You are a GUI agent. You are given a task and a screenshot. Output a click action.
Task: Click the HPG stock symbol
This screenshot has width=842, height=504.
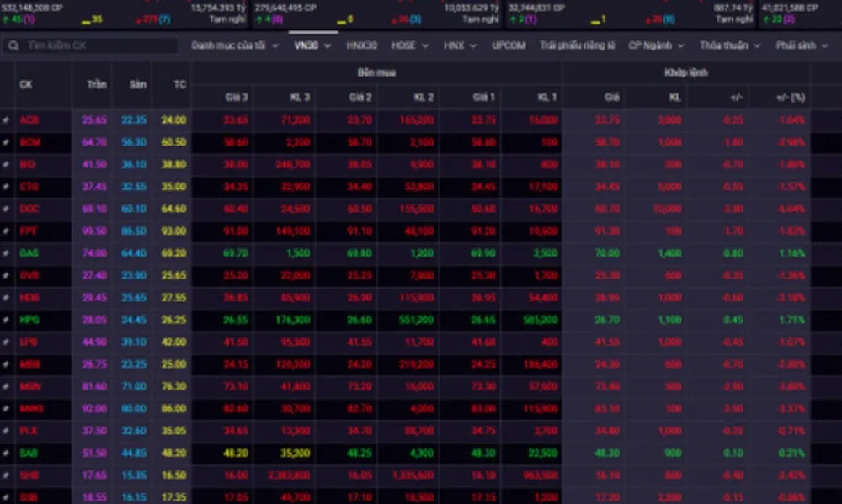(29, 320)
